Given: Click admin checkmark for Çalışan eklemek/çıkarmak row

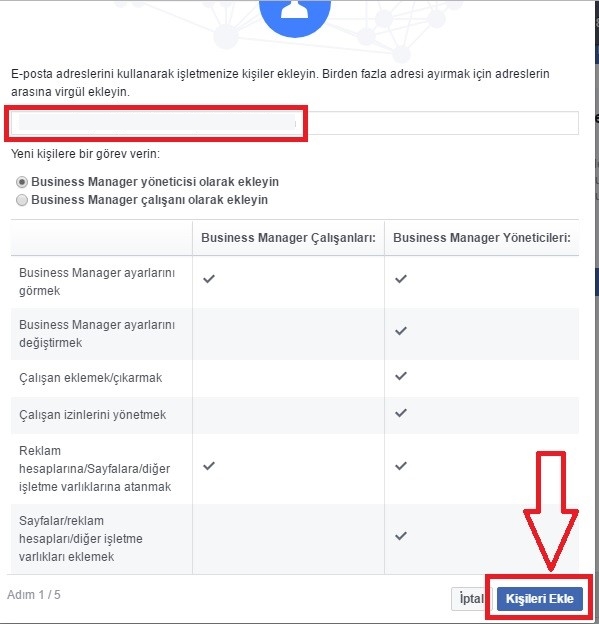Looking at the screenshot, I should [401, 376].
